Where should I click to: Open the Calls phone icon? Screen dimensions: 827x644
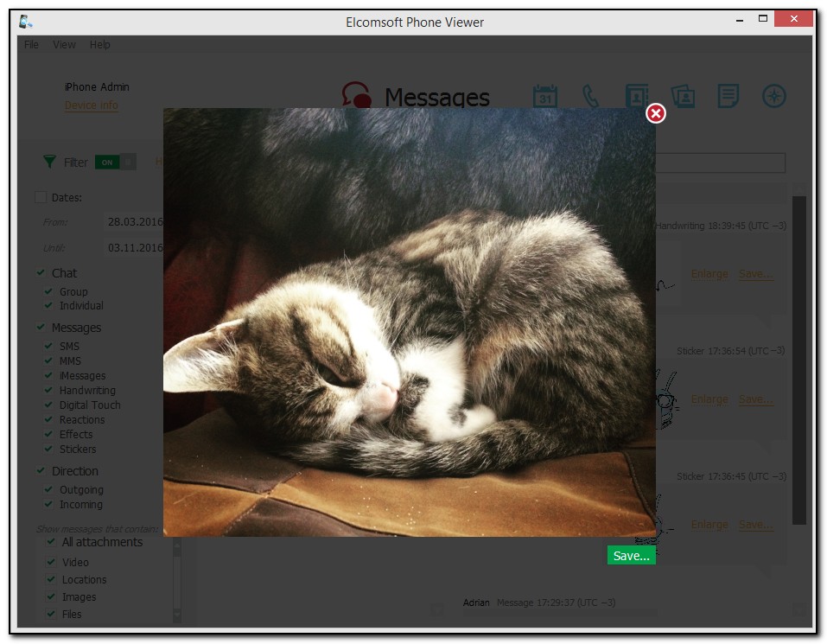(591, 96)
